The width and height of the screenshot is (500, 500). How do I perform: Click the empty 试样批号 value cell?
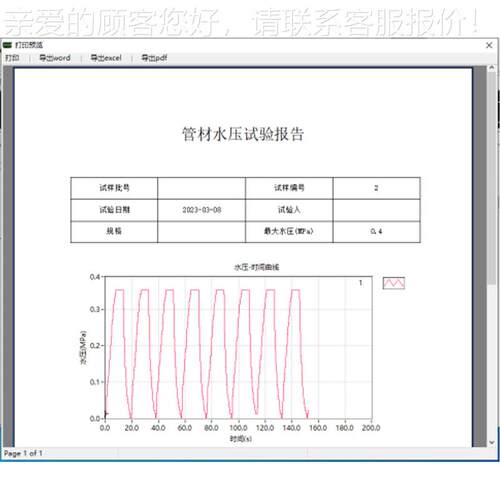click(x=202, y=188)
